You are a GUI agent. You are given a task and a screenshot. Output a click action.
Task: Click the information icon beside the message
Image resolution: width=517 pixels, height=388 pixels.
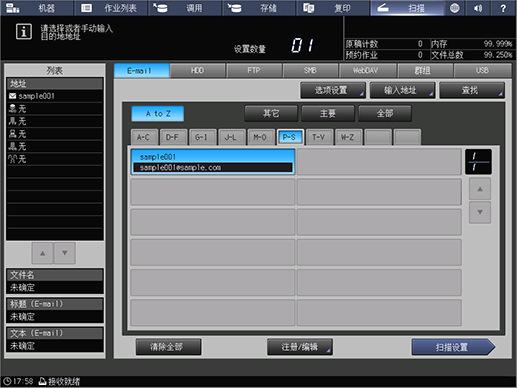pyautogui.click(x=24, y=32)
